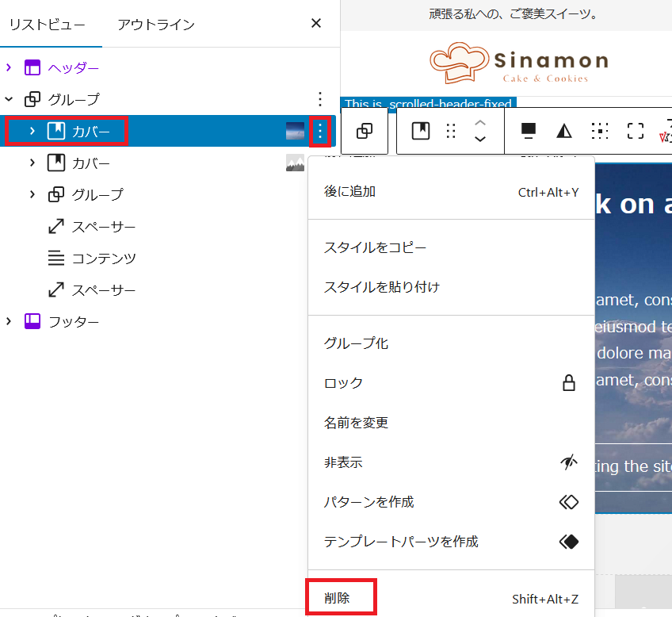Open the content position grid icon
672x617 pixels.
(600, 131)
